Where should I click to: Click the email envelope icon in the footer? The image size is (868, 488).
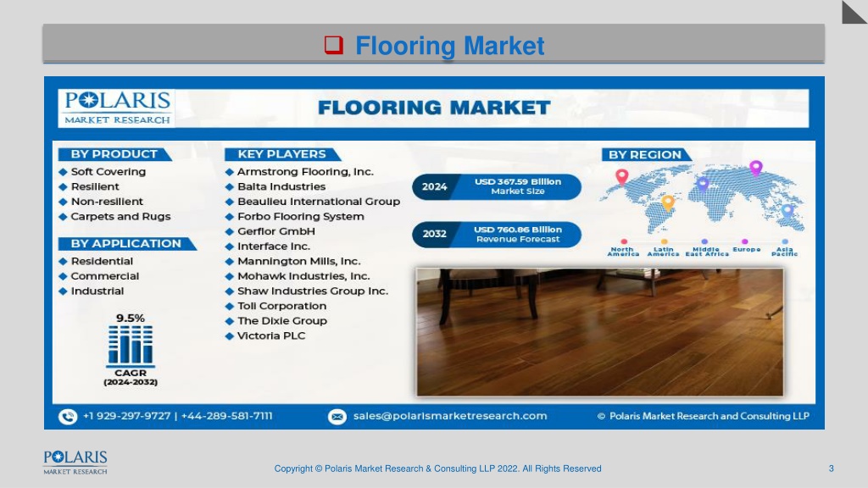pyautogui.click(x=337, y=417)
